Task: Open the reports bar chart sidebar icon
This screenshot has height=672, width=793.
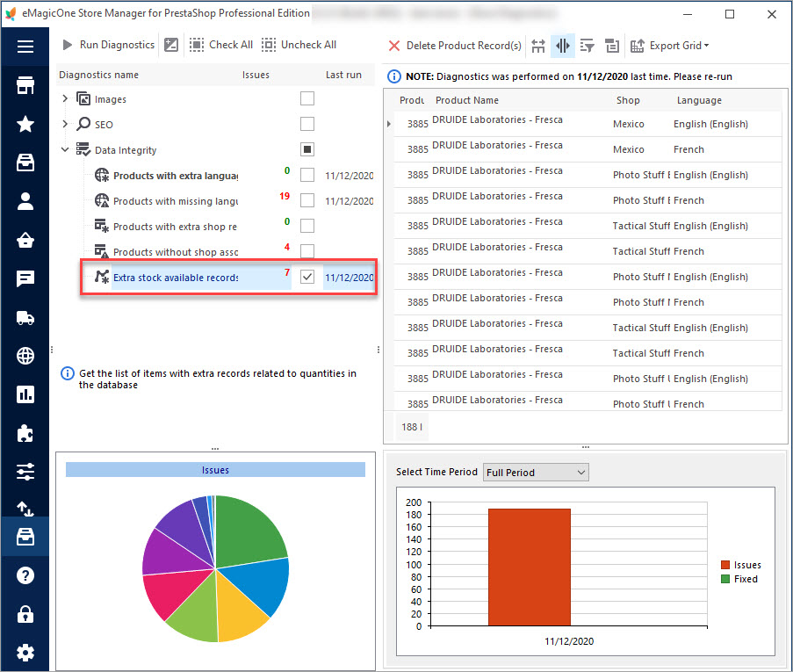Action: 25,394
